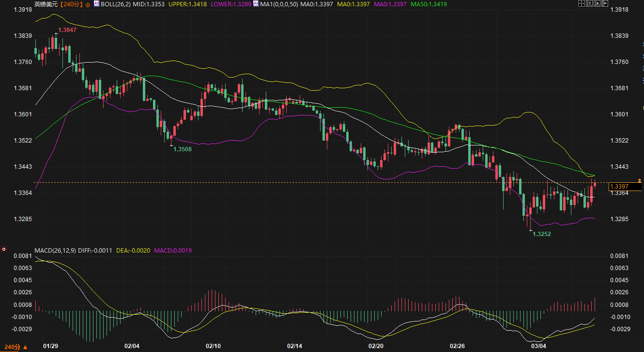This screenshot has width=644, height=352.
Task: Click the current price tag 1.3397
Action: coord(619,187)
